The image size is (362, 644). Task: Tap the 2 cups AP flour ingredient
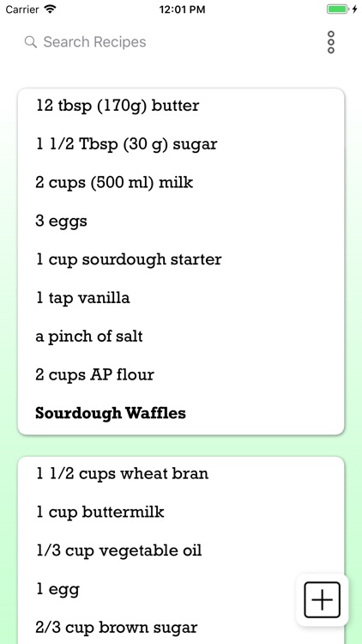[x=95, y=374]
